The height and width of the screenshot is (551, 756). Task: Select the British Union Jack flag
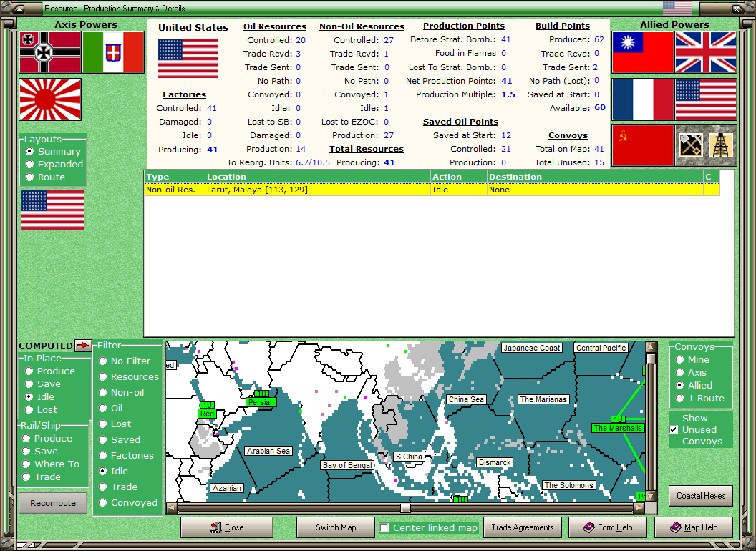706,52
